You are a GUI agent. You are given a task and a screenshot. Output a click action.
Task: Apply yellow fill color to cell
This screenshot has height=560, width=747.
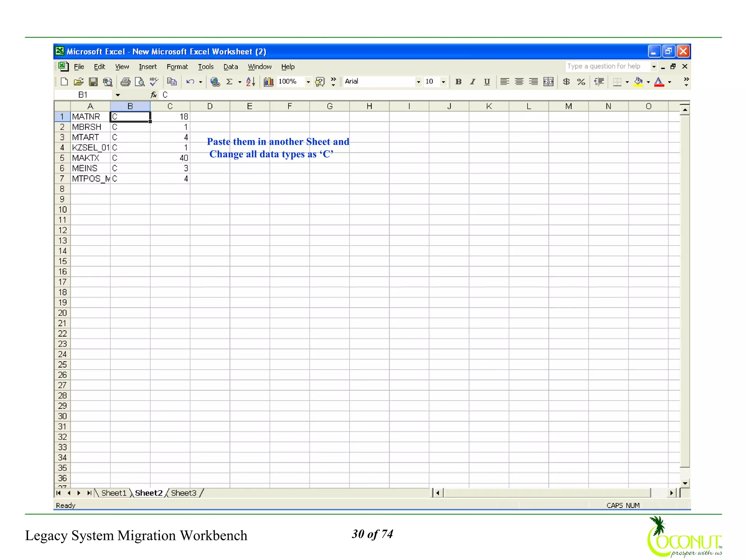(638, 82)
